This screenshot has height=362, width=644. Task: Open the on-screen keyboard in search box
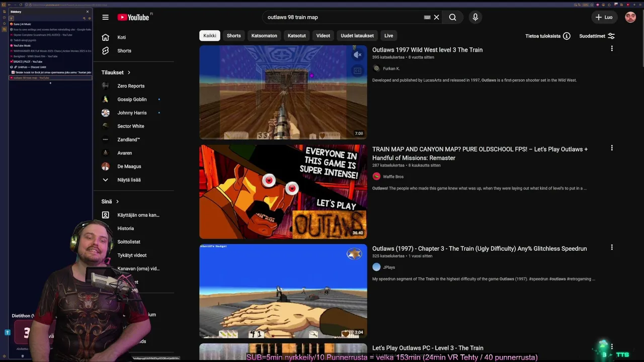427,17
